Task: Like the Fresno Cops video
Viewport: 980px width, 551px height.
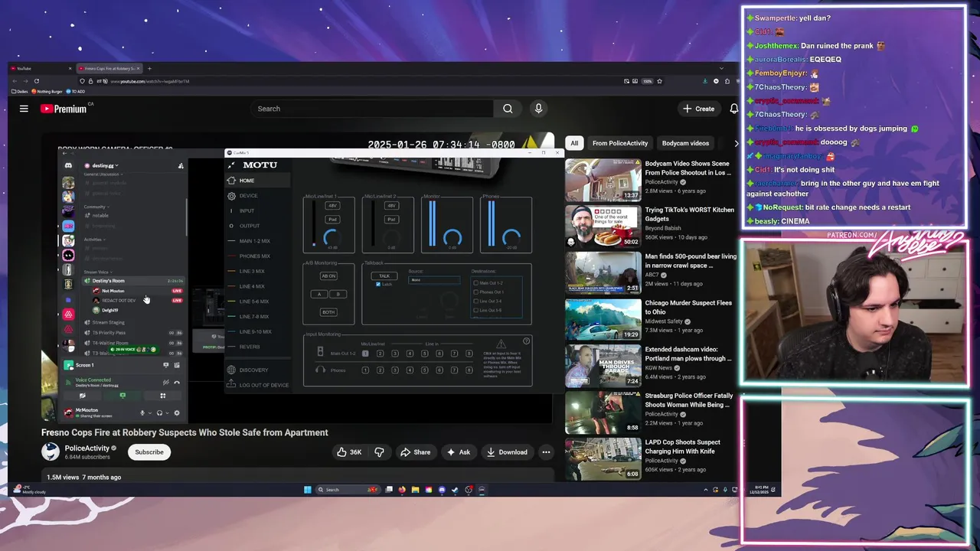Action: click(x=349, y=452)
